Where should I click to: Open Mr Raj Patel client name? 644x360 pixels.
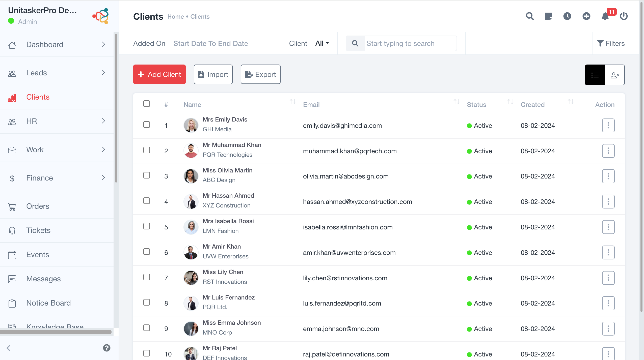(x=220, y=348)
